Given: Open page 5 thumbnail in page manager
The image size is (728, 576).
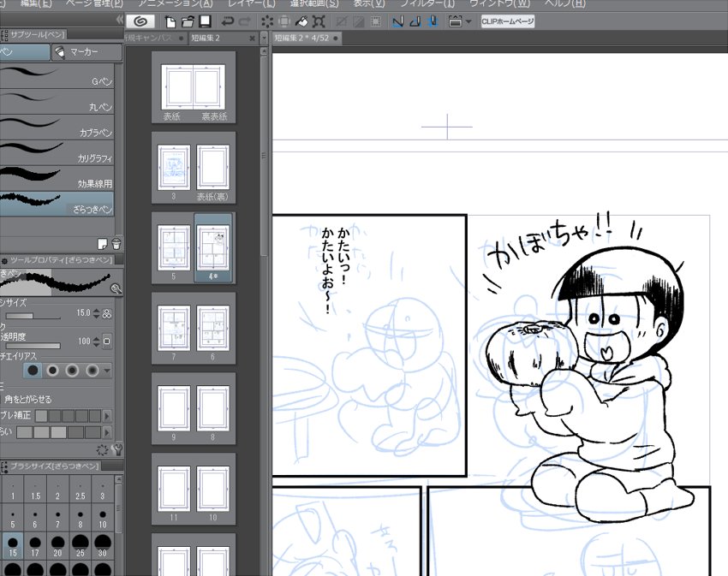Looking at the screenshot, I should (x=174, y=249).
